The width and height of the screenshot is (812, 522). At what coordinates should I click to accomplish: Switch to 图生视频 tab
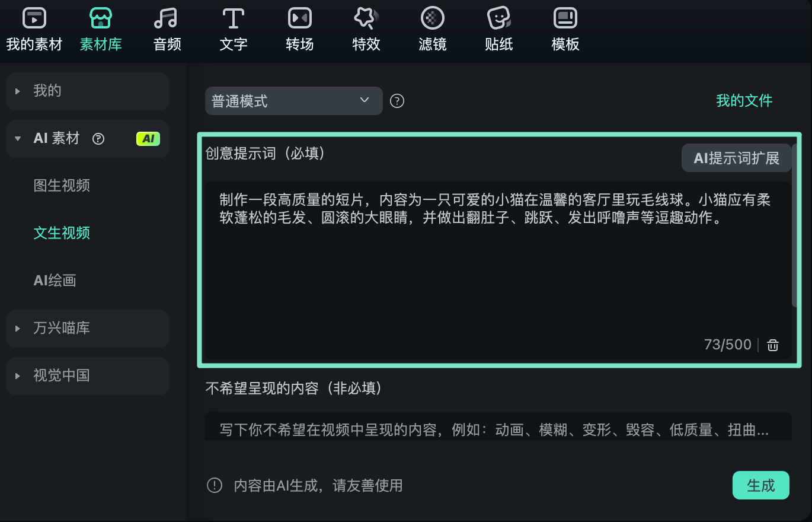tap(62, 185)
